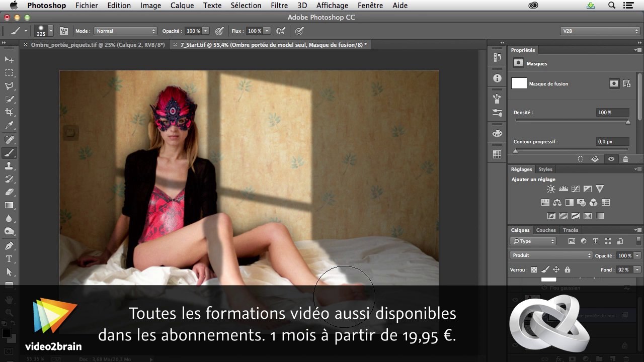Open the Mode Normal dropdown
Viewport: 644px width, 362px height.
point(125,31)
